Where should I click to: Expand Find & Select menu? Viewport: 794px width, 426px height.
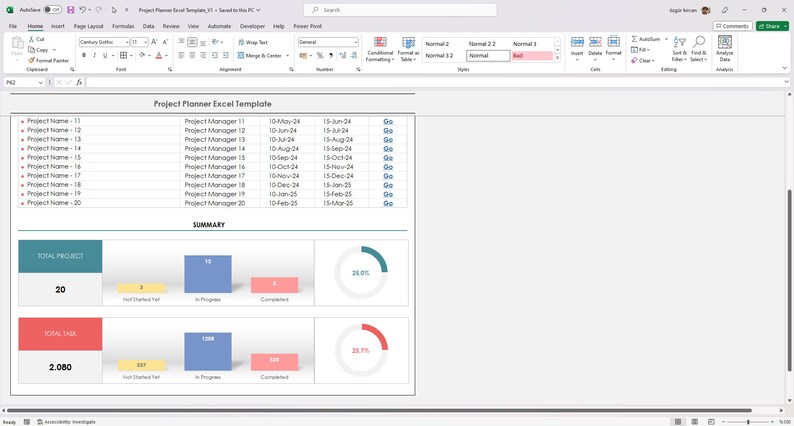click(x=699, y=49)
